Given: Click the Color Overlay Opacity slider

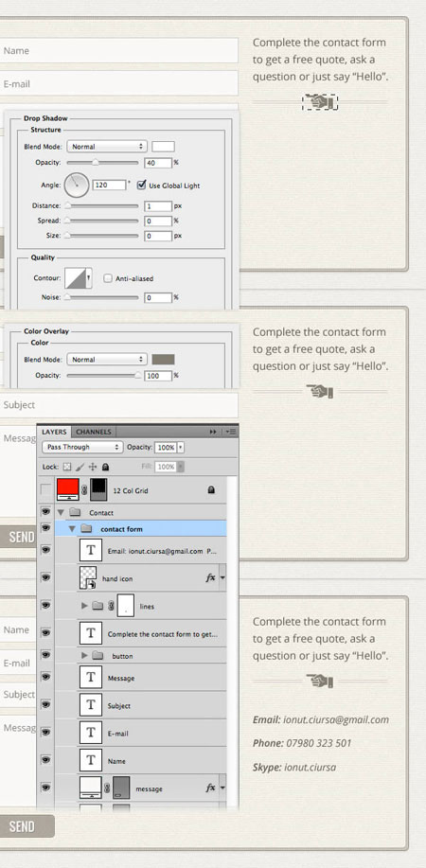Looking at the screenshot, I should click(x=102, y=375).
